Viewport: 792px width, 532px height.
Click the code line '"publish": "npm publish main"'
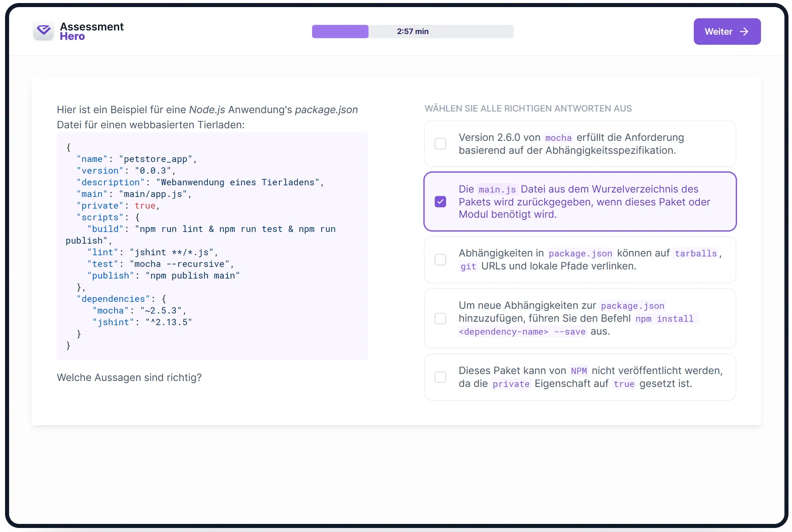pos(164,276)
